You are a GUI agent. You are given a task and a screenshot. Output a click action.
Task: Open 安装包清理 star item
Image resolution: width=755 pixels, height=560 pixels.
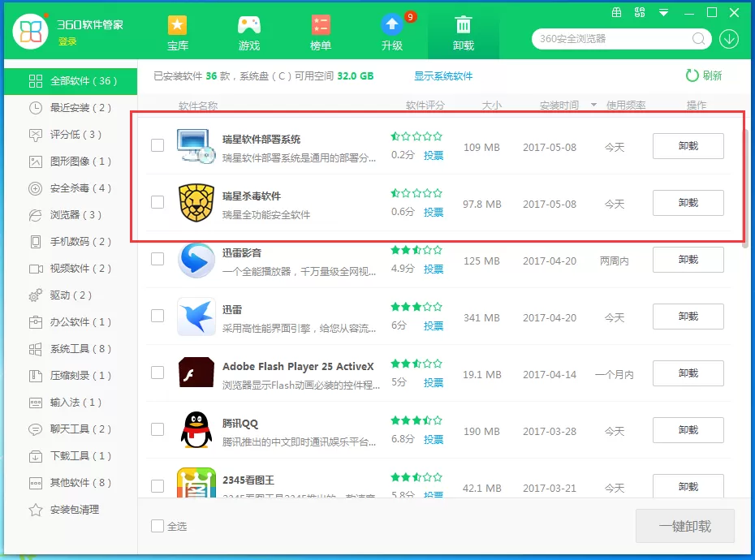point(71,510)
